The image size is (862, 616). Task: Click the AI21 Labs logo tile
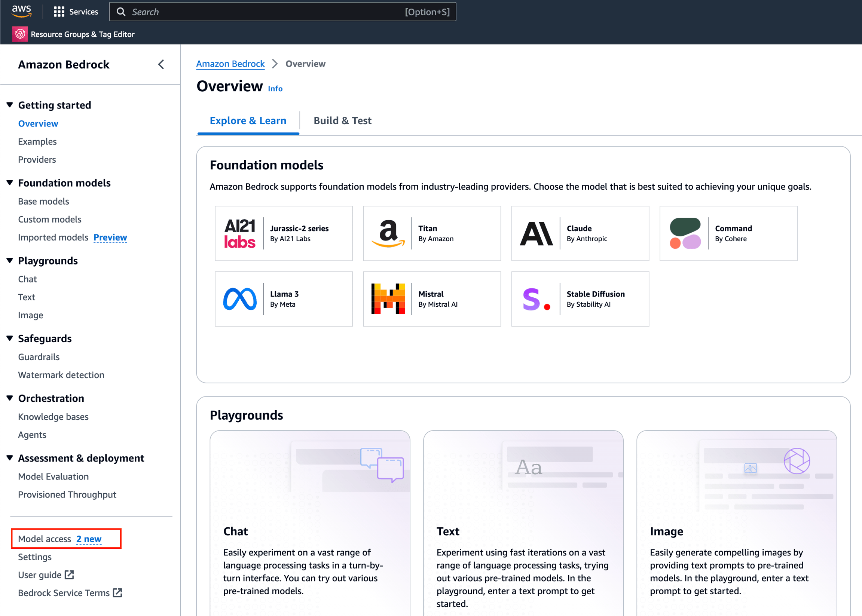[239, 233]
